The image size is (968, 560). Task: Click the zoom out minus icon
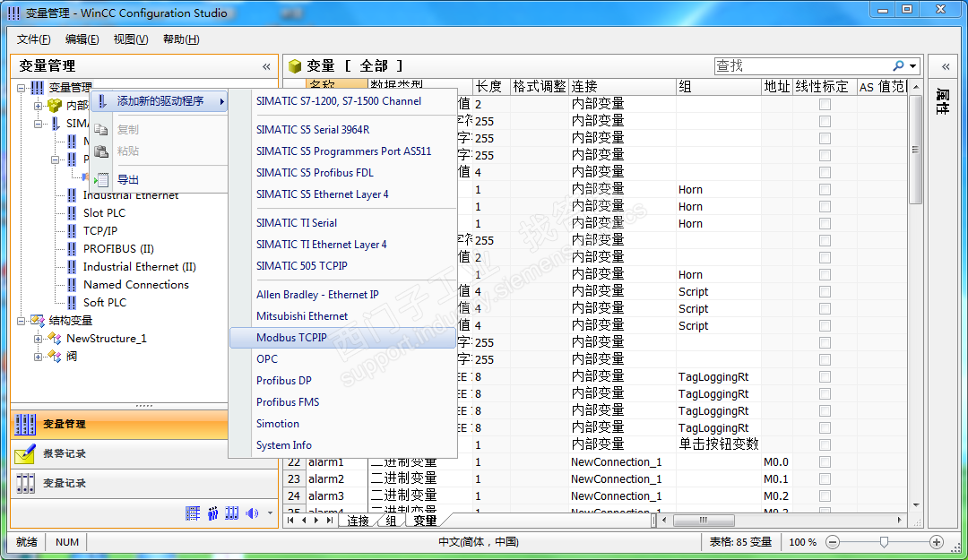tap(833, 542)
